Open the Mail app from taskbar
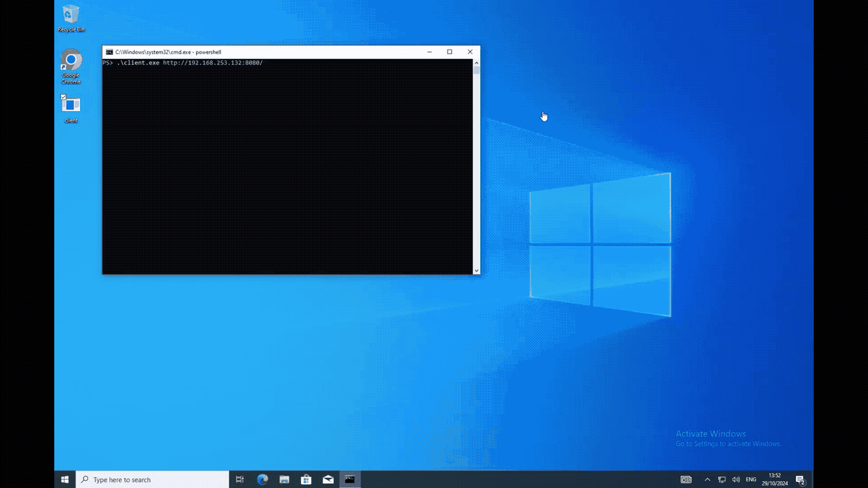This screenshot has width=868, height=488. [x=328, y=479]
